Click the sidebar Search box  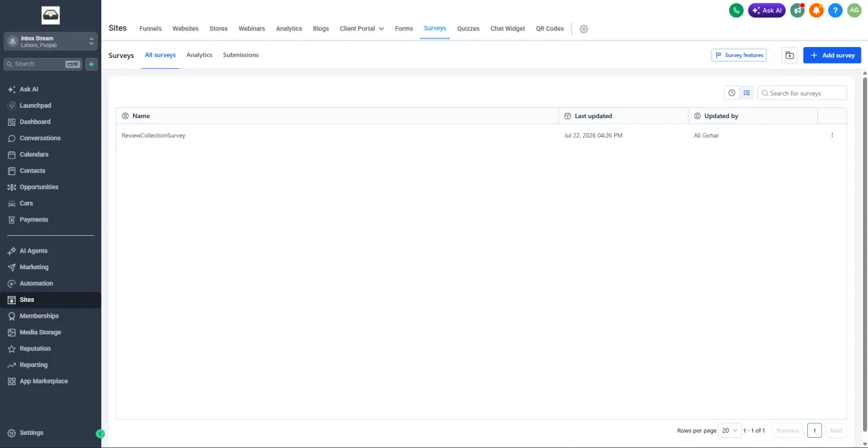coord(43,64)
